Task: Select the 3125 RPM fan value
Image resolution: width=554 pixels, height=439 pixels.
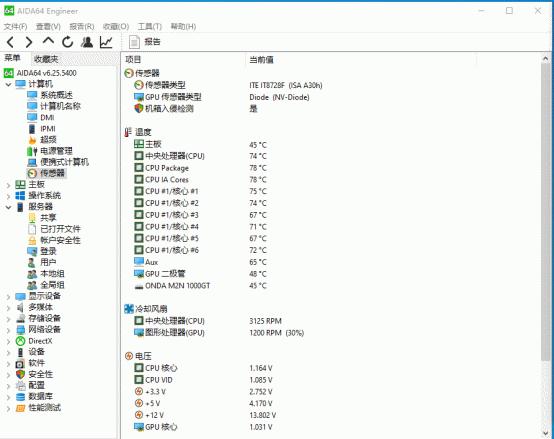Action: click(265, 321)
